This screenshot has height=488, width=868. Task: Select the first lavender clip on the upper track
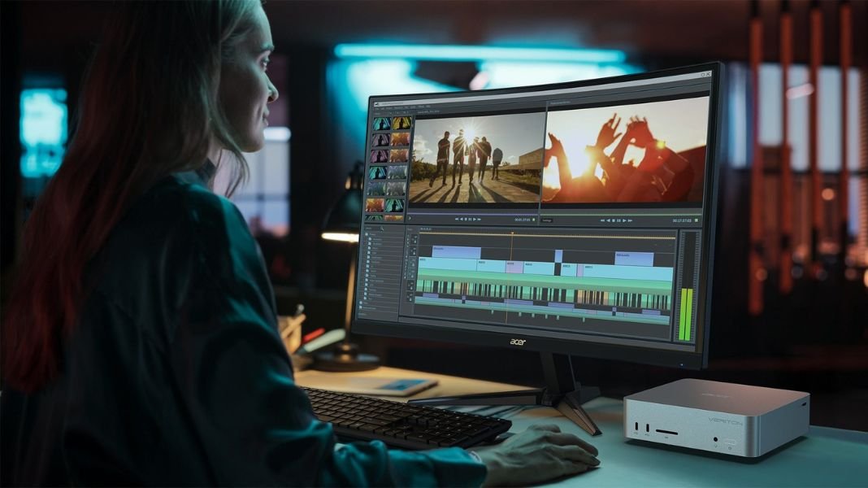click(x=456, y=252)
